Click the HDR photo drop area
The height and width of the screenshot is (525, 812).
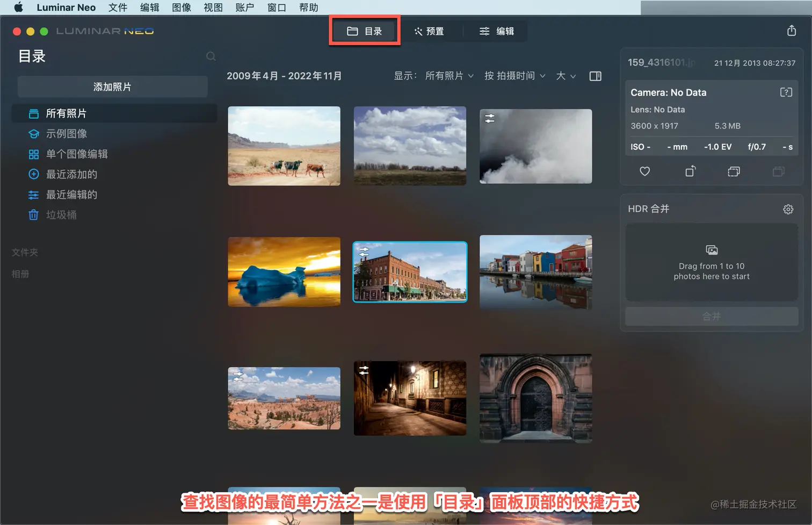click(x=712, y=262)
